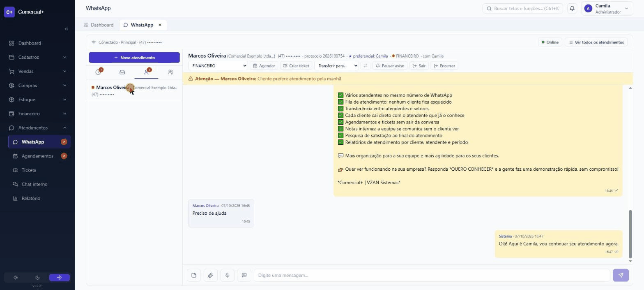
Task: Click the Agendar button
Action: click(x=264, y=66)
